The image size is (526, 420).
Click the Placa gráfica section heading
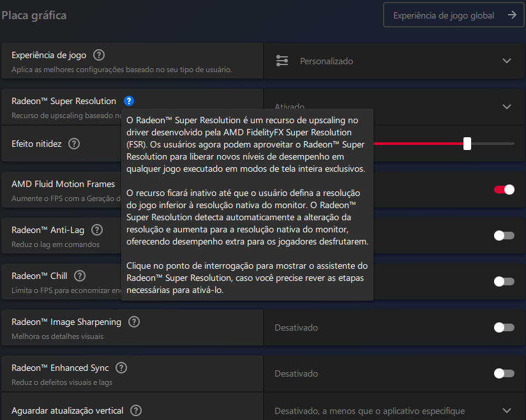(x=34, y=15)
